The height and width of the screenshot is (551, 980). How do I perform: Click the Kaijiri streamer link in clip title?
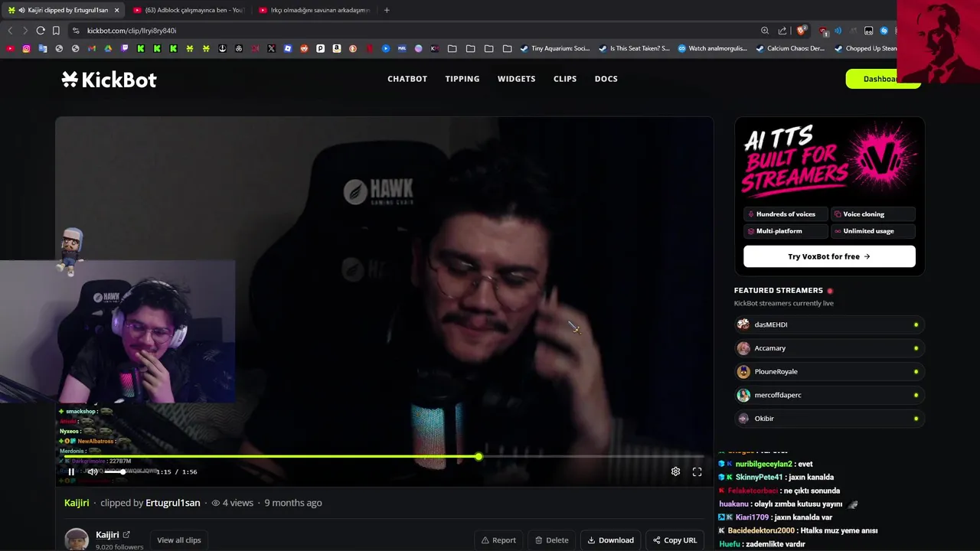77,503
